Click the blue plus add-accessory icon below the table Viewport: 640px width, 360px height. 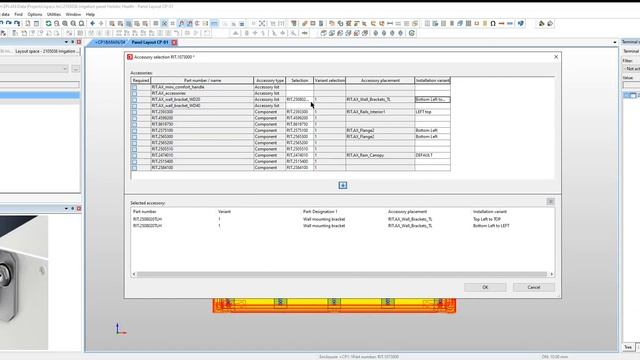click(x=343, y=185)
